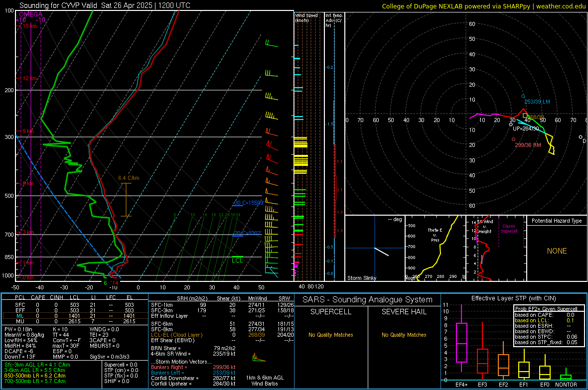Image resolution: width=588 pixels, height=390 pixels.
Task: Click the blue 'Bunkers Left =' row
Action: (193, 373)
